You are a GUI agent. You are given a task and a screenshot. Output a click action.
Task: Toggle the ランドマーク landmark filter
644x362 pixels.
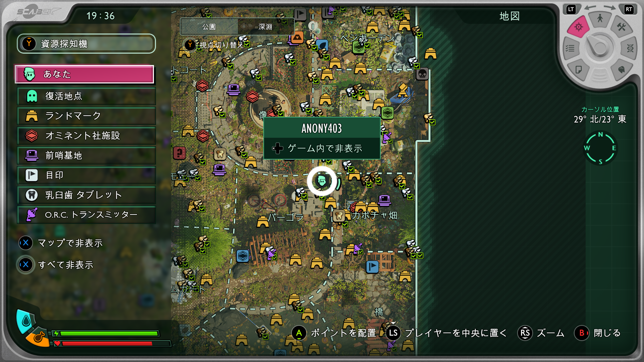(87, 116)
